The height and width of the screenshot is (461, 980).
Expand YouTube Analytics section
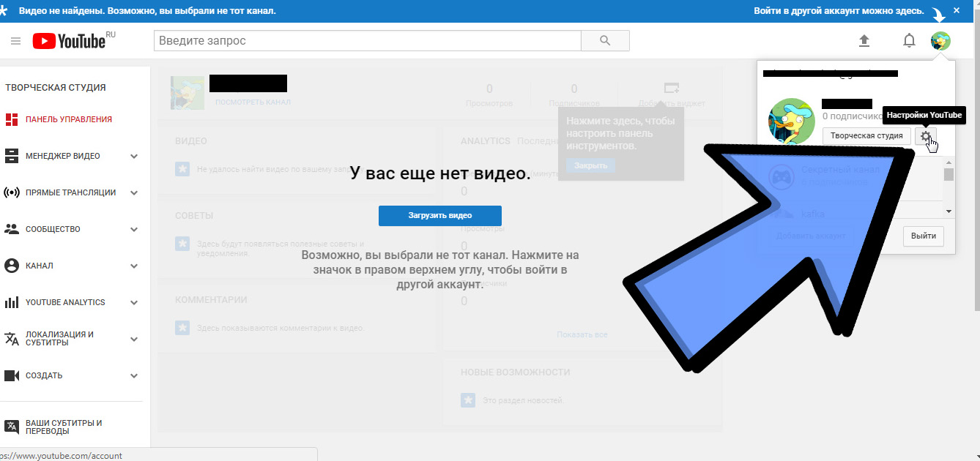coord(134,302)
